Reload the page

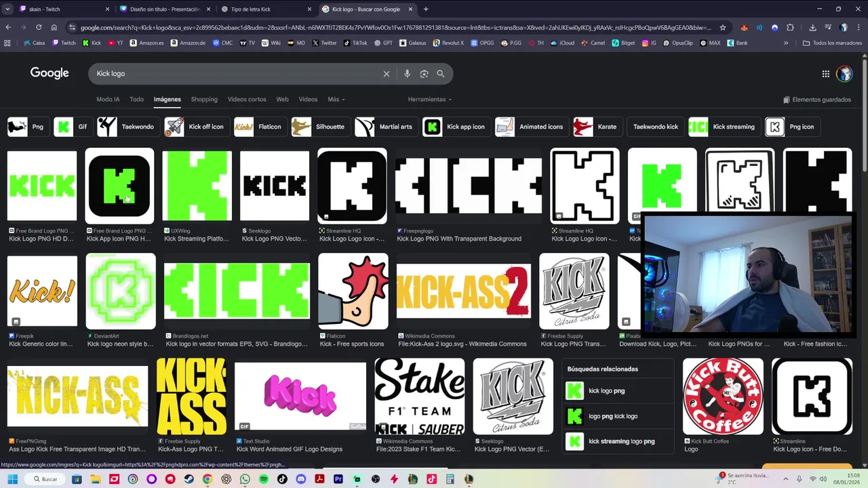tap(39, 28)
